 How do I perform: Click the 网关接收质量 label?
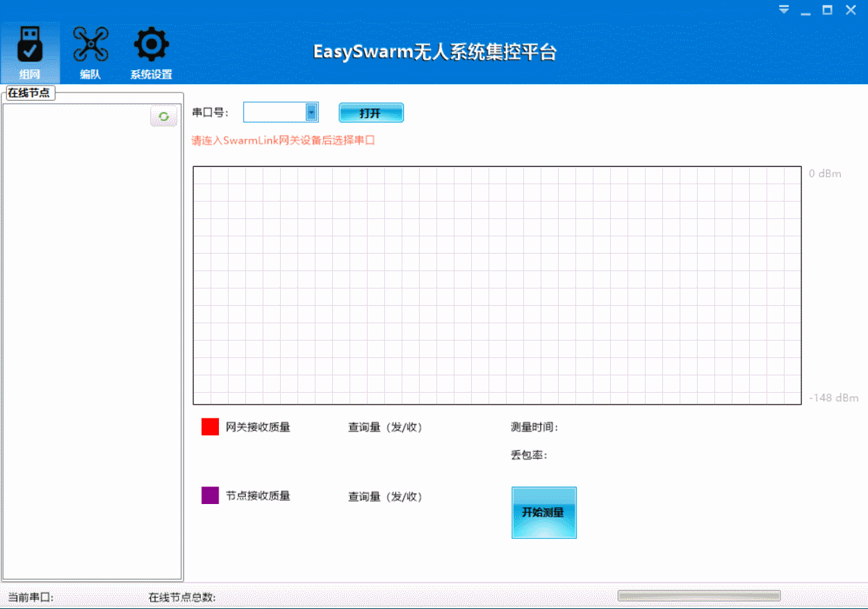[258, 427]
